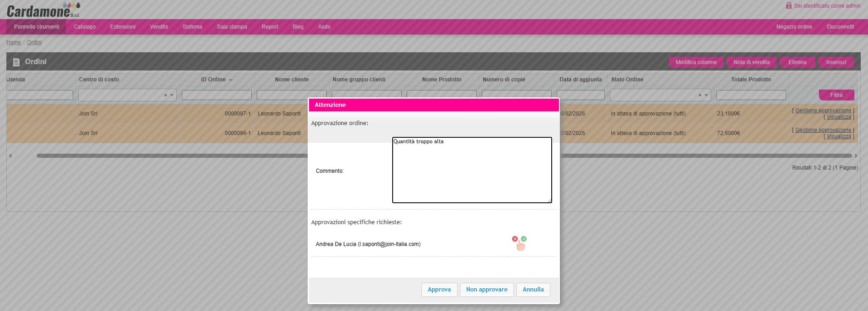The image size is (868, 311).
Task: Click the Nota di vendita button
Action: (x=751, y=62)
